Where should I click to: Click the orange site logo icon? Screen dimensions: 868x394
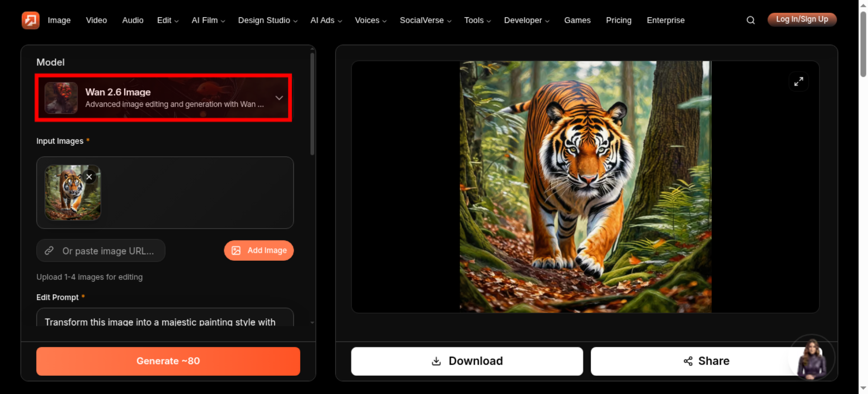pos(30,20)
